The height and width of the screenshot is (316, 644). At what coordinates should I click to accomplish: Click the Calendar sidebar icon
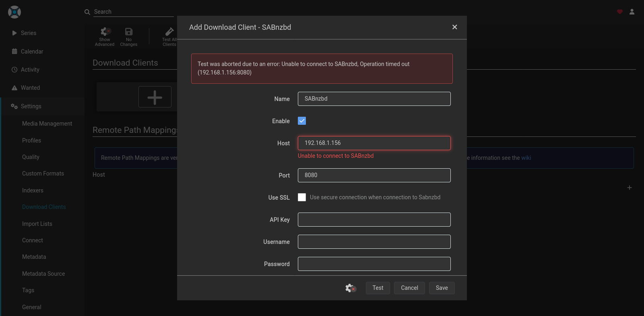14,52
